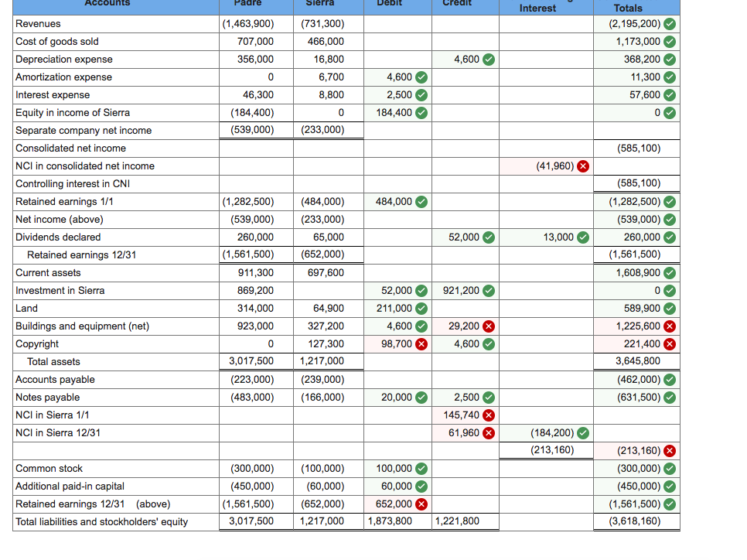The width and height of the screenshot is (747, 560).
Task: Click the 3,645,800 total assets value
Action: click(x=638, y=361)
